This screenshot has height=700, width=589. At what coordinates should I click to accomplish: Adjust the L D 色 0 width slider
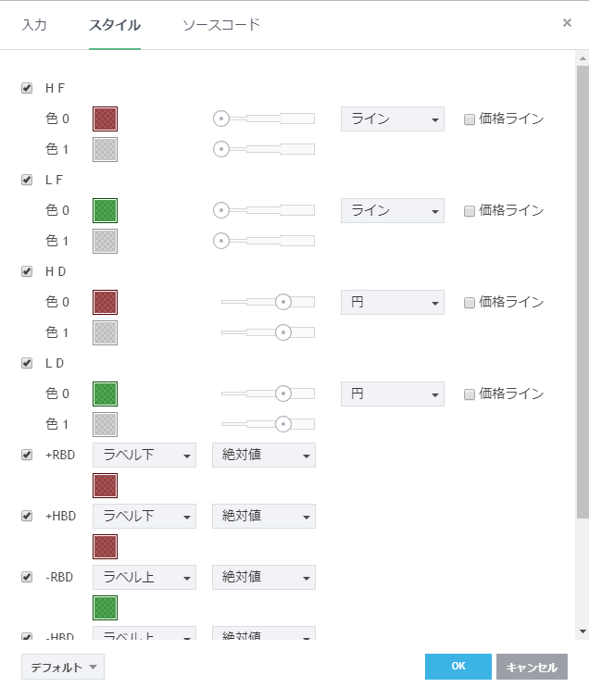(x=283, y=394)
